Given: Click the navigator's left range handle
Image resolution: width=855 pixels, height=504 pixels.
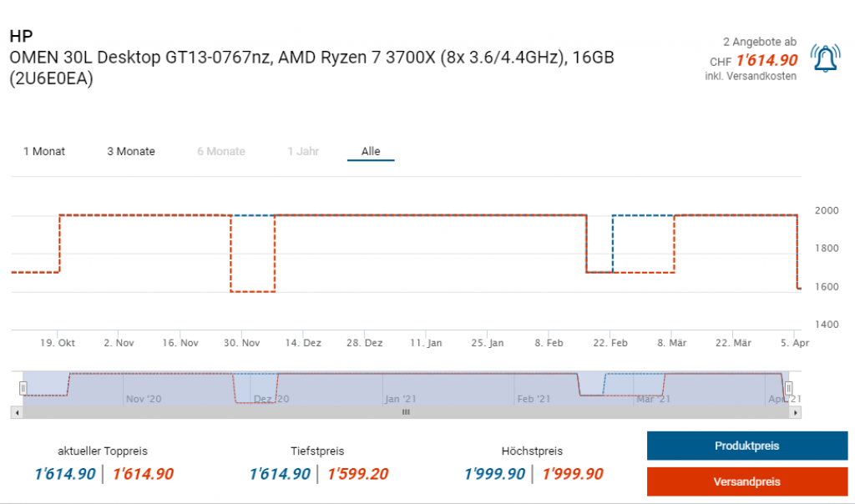Looking at the screenshot, I should click(23, 388).
